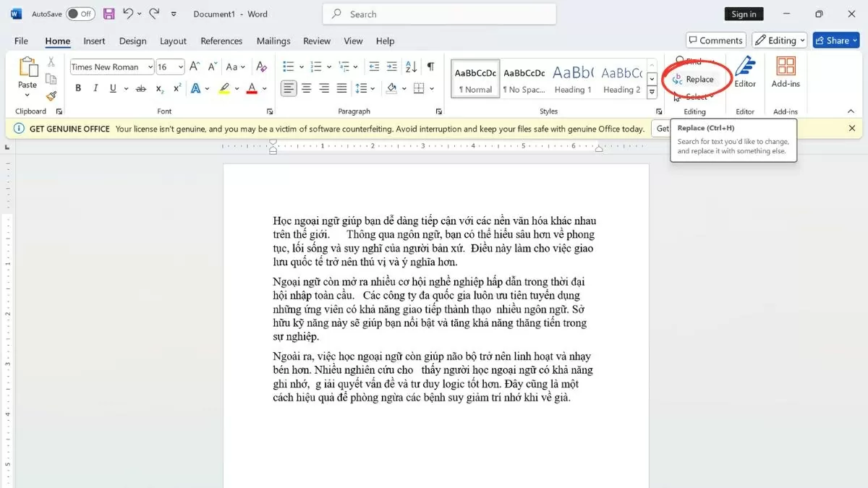Toggle bold formatting

[78, 88]
